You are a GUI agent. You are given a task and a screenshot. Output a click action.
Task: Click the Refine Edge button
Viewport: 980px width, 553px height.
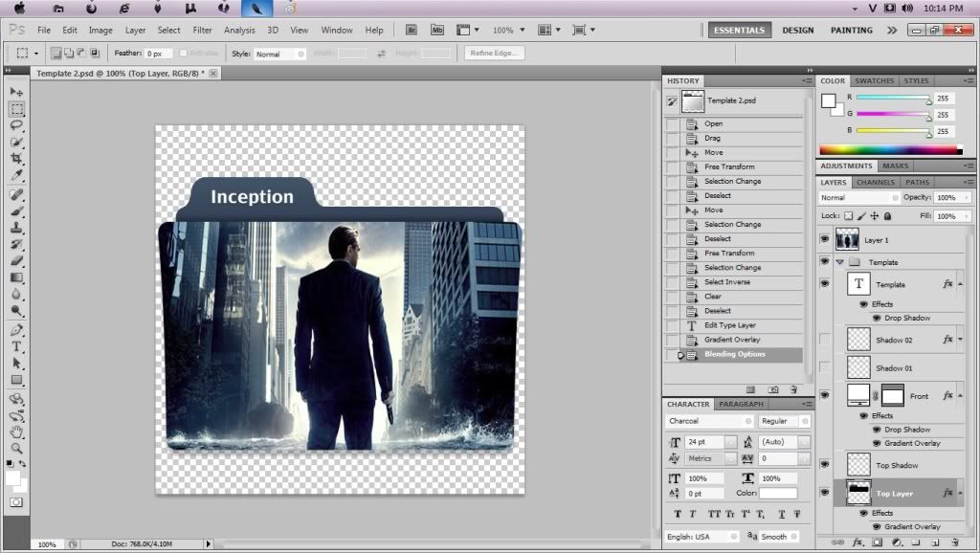[x=494, y=54]
